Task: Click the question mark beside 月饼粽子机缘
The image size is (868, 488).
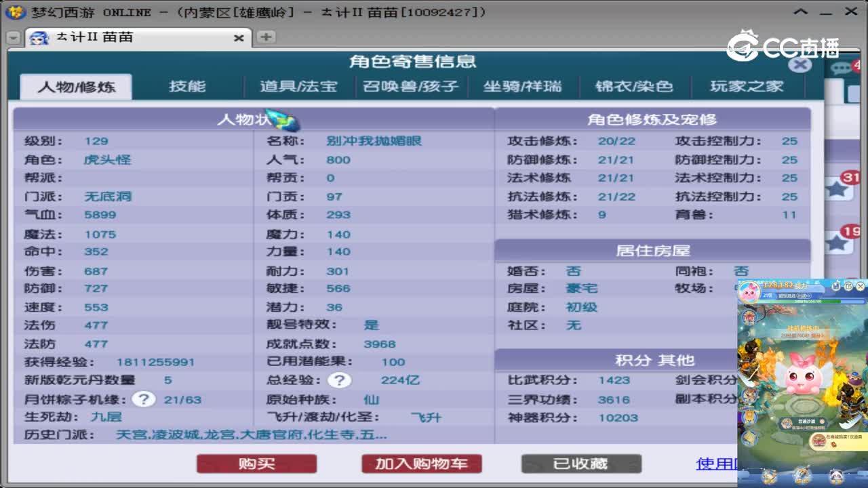Action: click(143, 400)
